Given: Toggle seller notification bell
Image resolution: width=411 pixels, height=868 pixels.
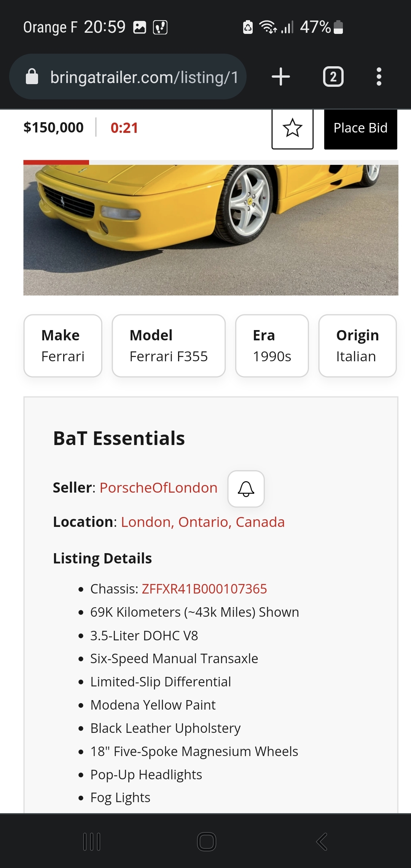Looking at the screenshot, I should pyautogui.click(x=246, y=489).
